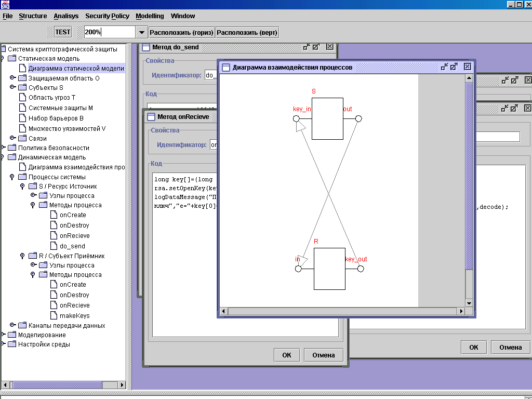
Task: Expand Узлы процесса under S / Ресурс Источник
Action: pos(34,195)
